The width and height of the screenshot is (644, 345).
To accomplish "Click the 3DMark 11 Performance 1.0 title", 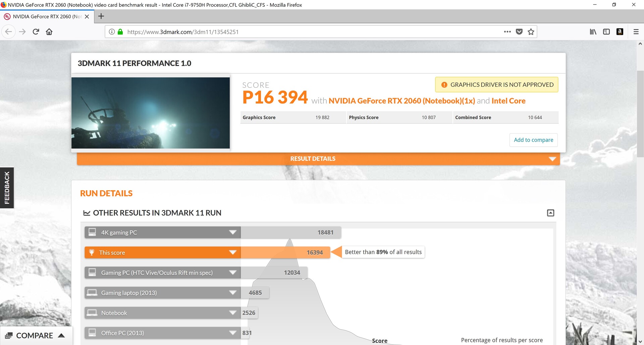I will click(135, 63).
